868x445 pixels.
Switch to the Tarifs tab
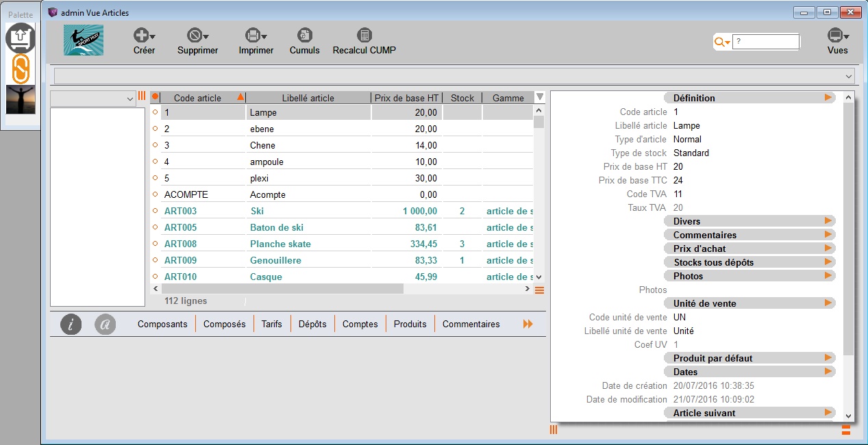[x=272, y=325]
